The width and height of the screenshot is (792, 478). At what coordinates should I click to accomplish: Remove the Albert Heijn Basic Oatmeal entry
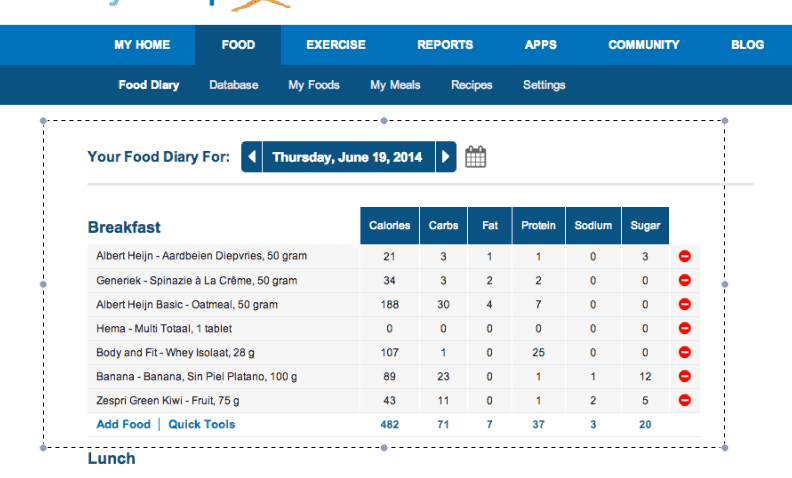pyautogui.click(x=685, y=304)
